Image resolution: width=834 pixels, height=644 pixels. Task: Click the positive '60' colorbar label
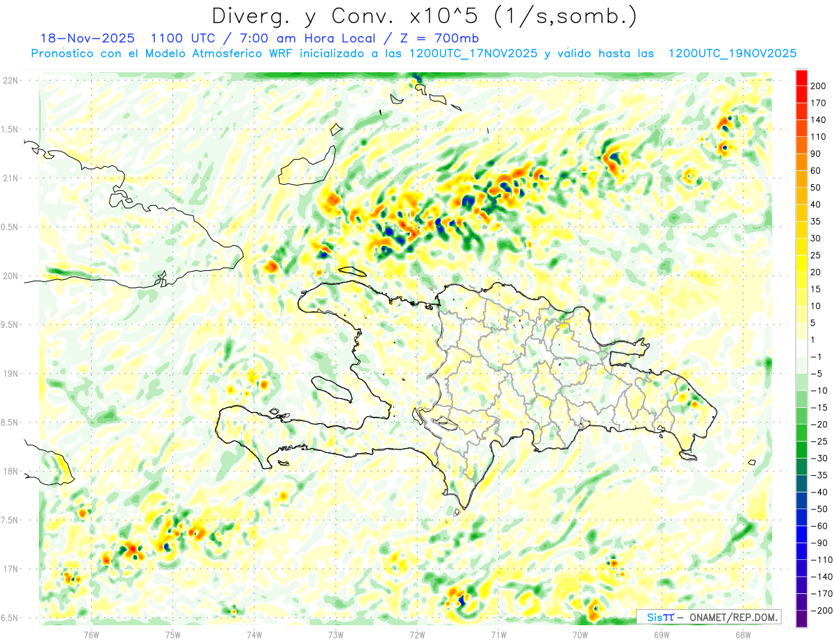[816, 170]
